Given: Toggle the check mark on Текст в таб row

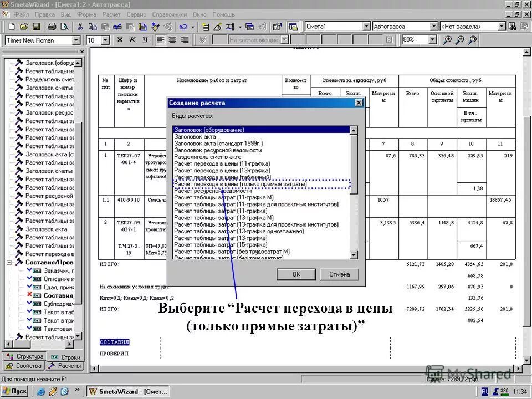Looking at the screenshot, I should click(29, 312).
